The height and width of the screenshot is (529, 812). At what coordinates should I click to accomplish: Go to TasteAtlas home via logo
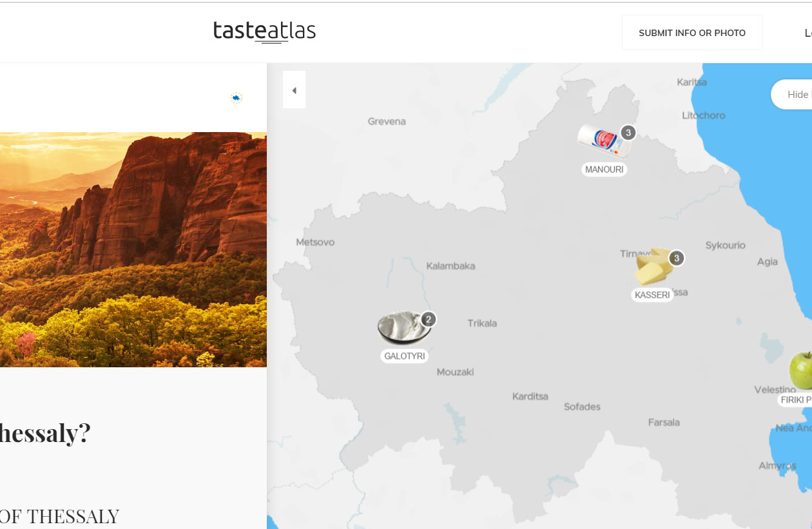click(x=264, y=31)
